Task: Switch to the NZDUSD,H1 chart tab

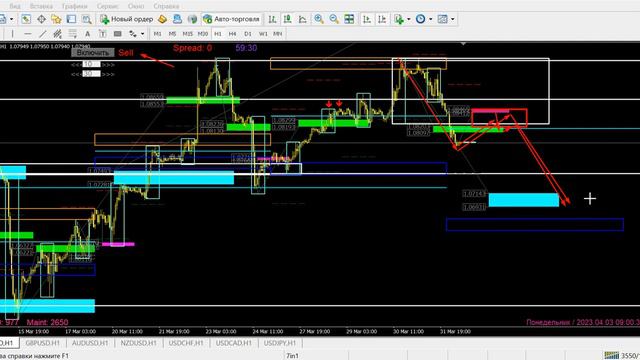Action: click(x=139, y=343)
